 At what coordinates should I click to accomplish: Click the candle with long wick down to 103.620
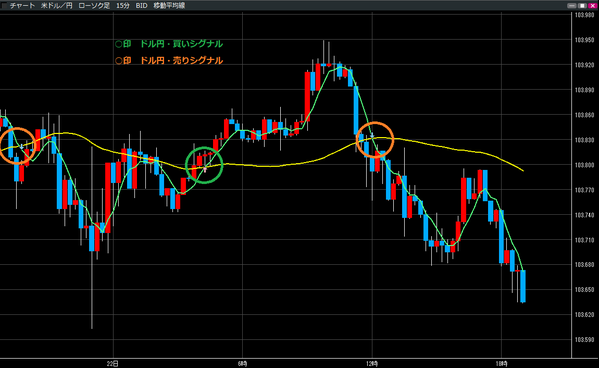92,238
